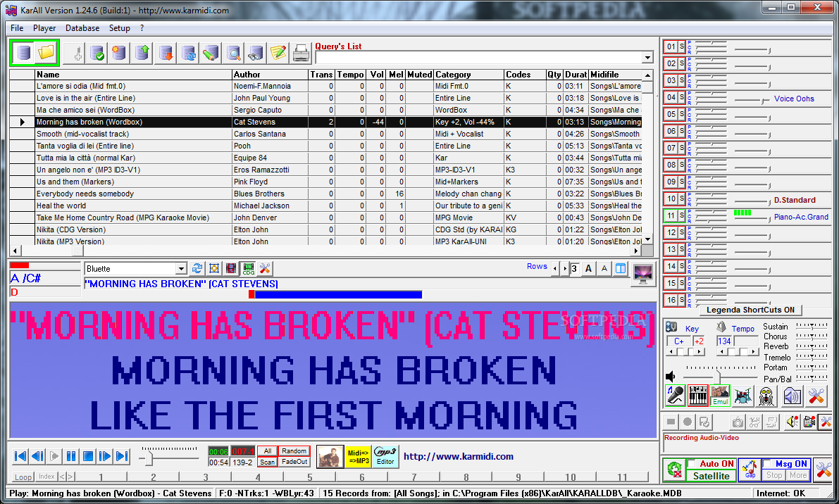Image resolution: width=839 pixels, height=504 pixels.
Task: Click the Tempo scrollbar left arrow
Action: [x=721, y=352]
